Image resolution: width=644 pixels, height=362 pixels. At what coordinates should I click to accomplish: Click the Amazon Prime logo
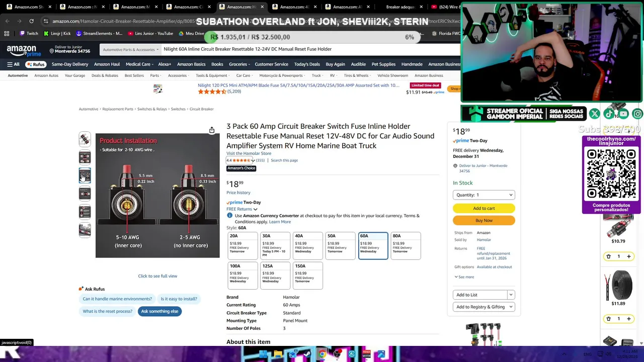[x=24, y=50]
